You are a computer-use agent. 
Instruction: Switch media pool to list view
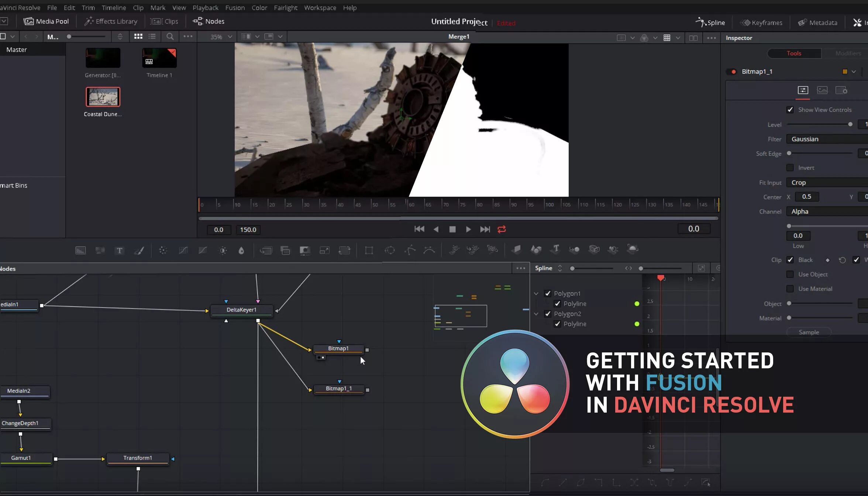pos(152,36)
